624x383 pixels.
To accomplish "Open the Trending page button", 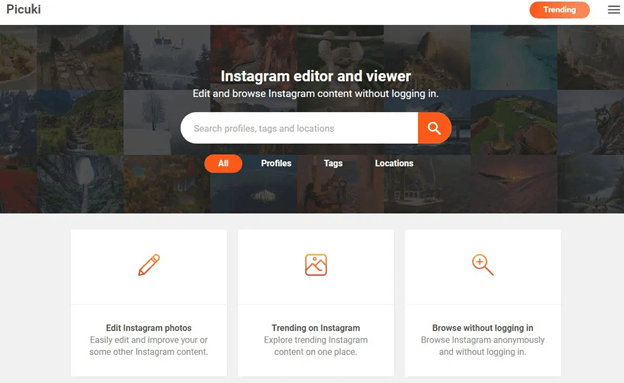I will click(x=559, y=10).
